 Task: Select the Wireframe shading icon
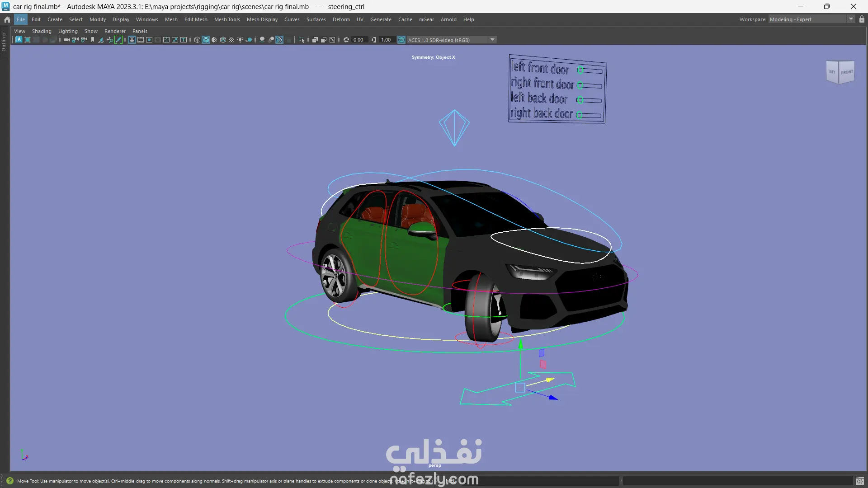click(x=197, y=40)
